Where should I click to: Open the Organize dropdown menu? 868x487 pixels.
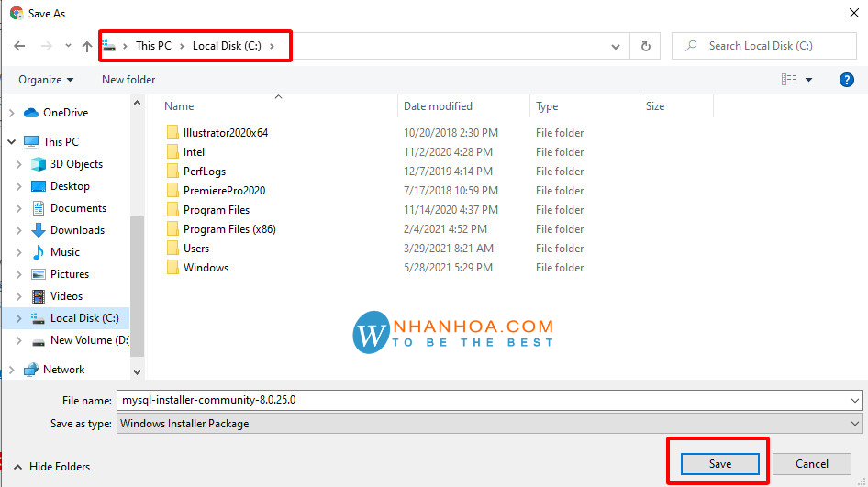pos(46,80)
